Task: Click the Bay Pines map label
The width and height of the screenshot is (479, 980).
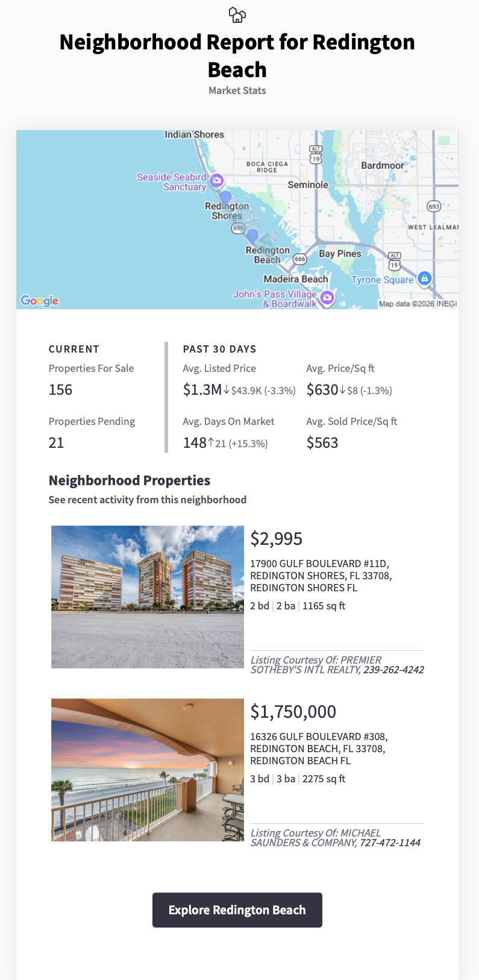Action: click(340, 254)
